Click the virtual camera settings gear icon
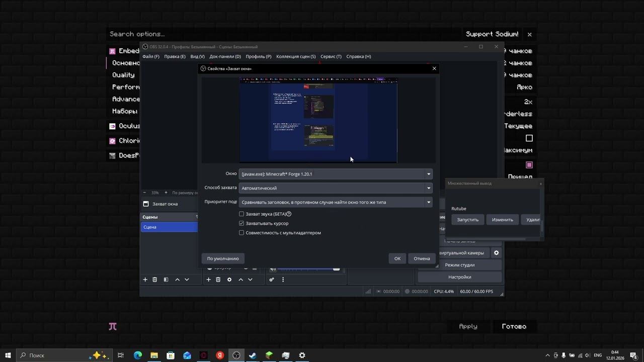 coord(496,253)
